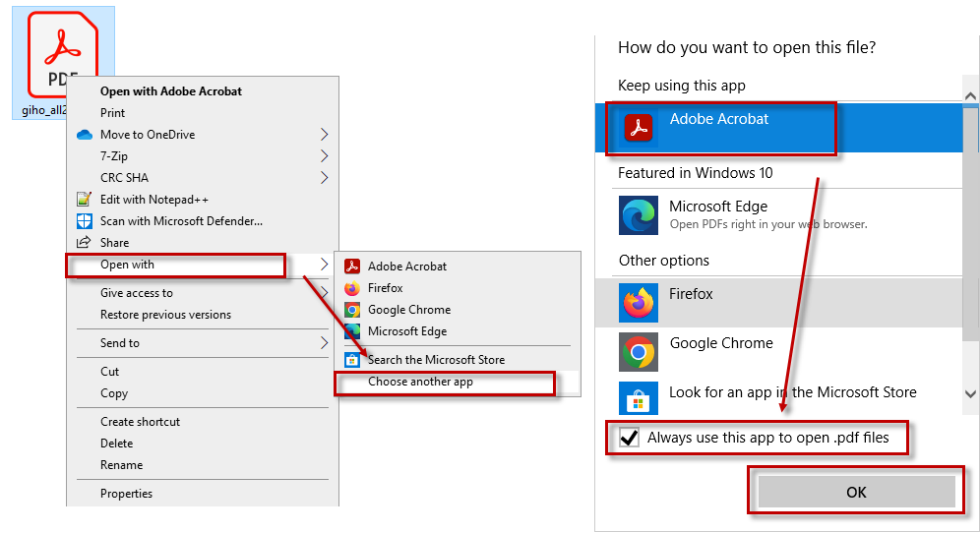The image size is (980, 533).
Task: Click the Share icon in context menu
Action: (x=84, y=243)
